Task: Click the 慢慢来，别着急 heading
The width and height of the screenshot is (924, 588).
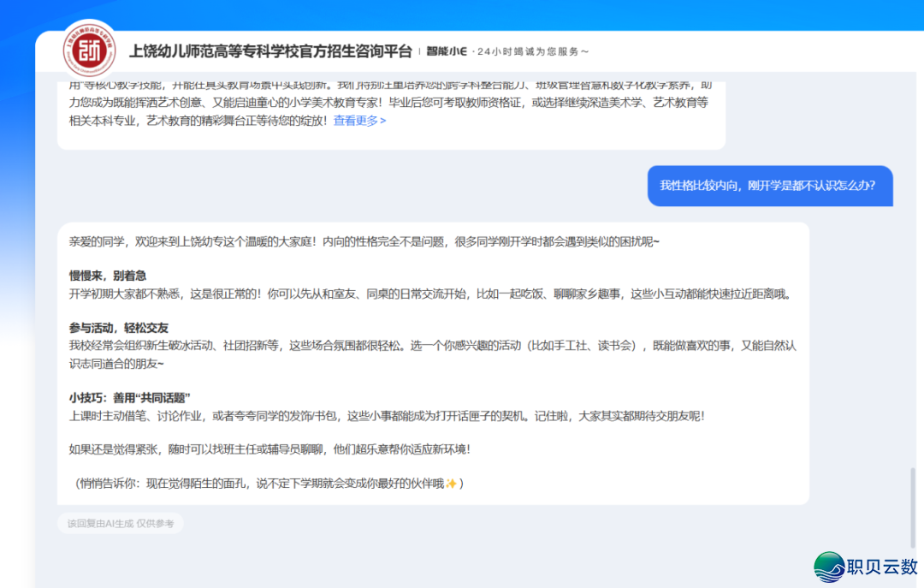Action: pyautogui.click(x=107, y=276)
